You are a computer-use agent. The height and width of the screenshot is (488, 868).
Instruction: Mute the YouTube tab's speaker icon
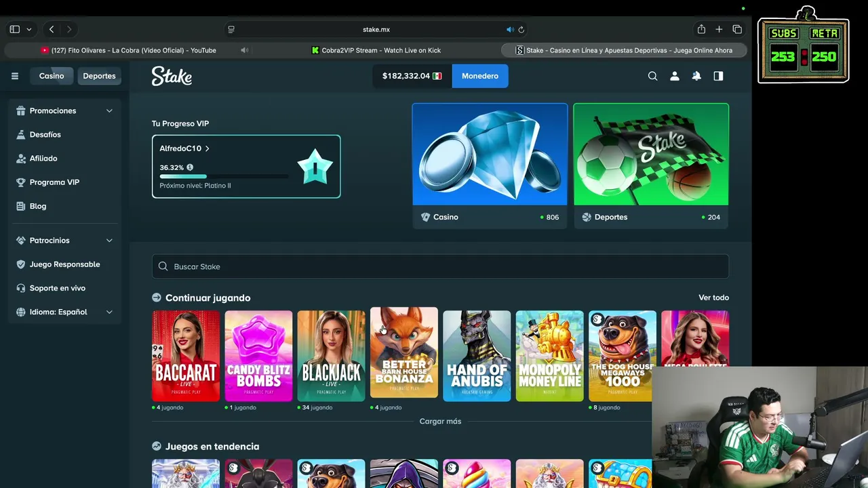click(244, 50)
